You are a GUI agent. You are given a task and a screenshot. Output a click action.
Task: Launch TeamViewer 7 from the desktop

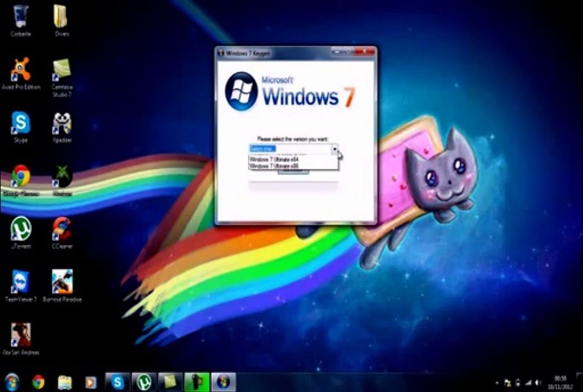tap(21, 286)
